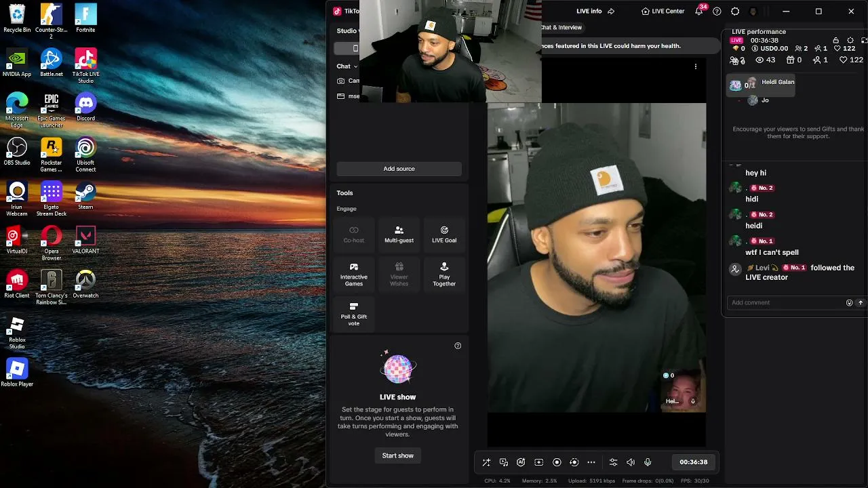Click the help question mark in title bar

717,12
